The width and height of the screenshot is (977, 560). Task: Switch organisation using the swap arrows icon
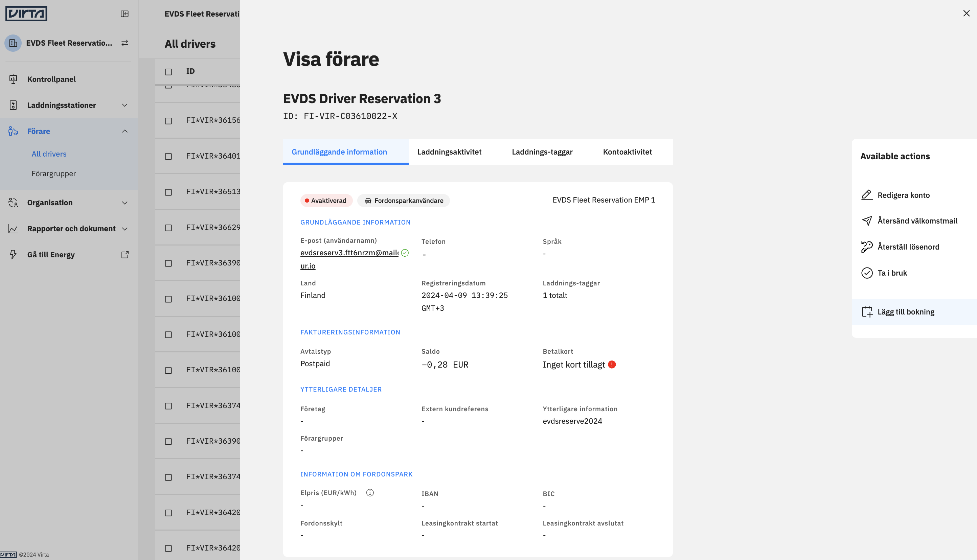click(x=124, y=43)
